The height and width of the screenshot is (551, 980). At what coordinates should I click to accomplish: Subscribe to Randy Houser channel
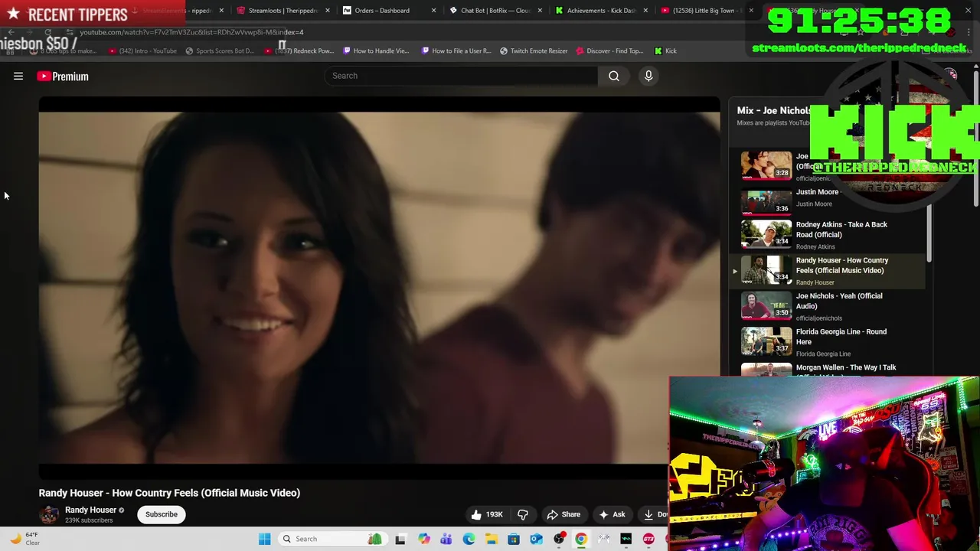162,514
